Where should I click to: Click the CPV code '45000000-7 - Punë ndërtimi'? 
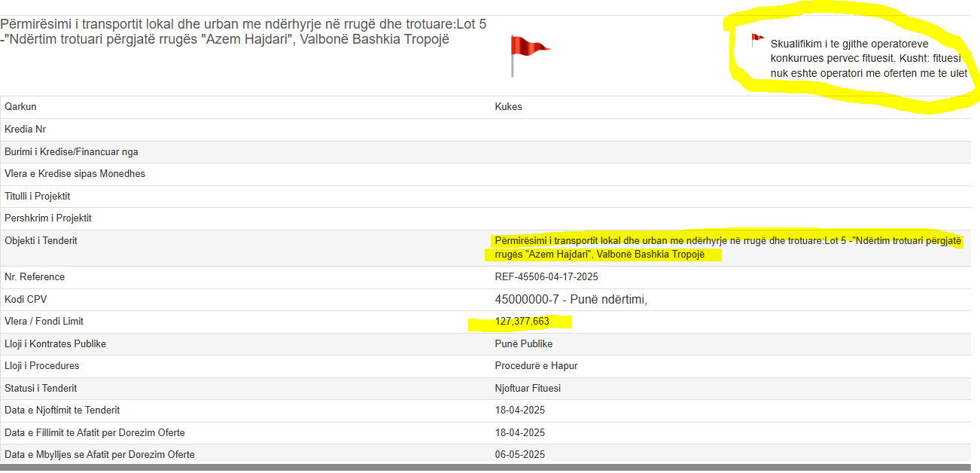(571, 300)
